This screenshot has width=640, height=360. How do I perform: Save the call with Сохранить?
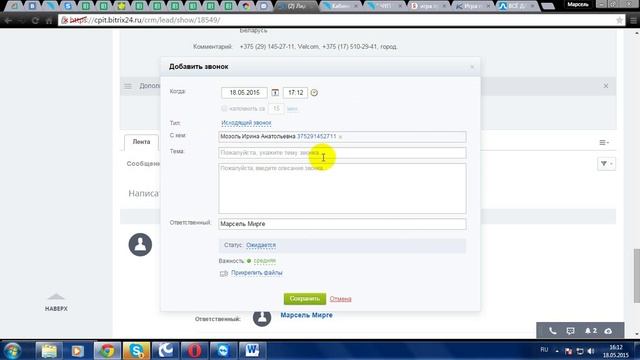click(305, 299)
